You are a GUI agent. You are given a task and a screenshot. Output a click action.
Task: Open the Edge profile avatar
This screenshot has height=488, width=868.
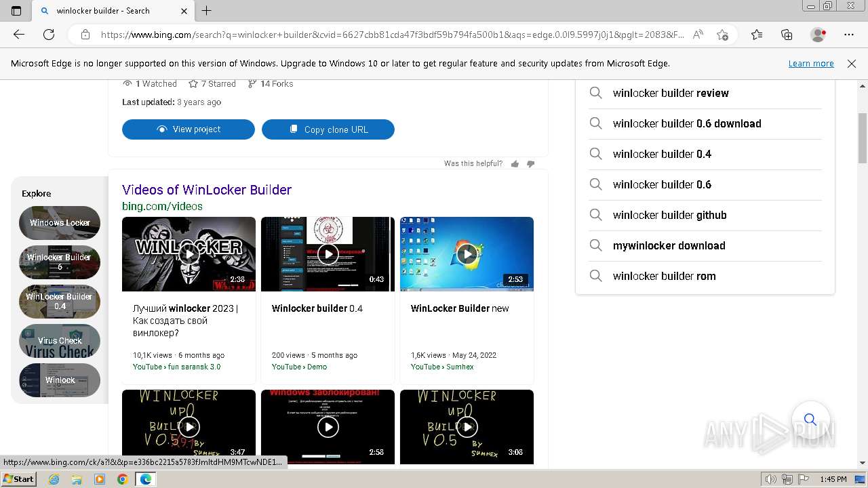pyautogui.click(x=818, y=35)
